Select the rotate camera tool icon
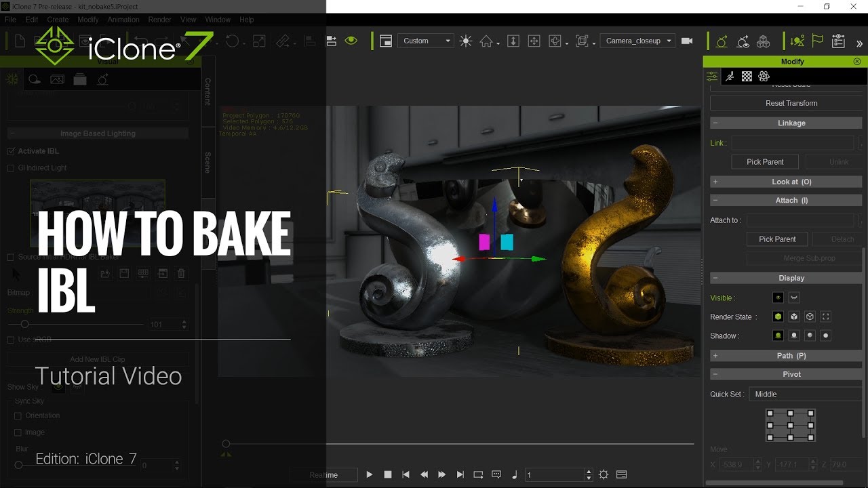 pyautogui.click(x=555, y=41)
